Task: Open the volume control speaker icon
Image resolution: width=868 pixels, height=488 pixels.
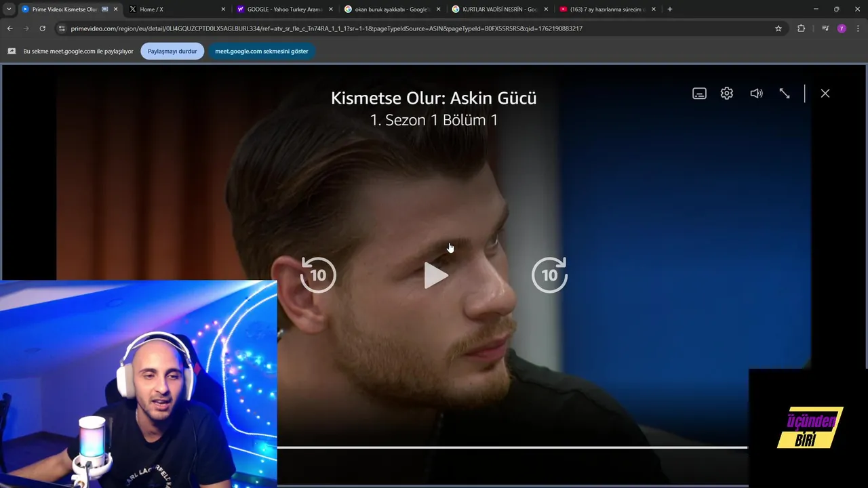Action: coord(756,94)
